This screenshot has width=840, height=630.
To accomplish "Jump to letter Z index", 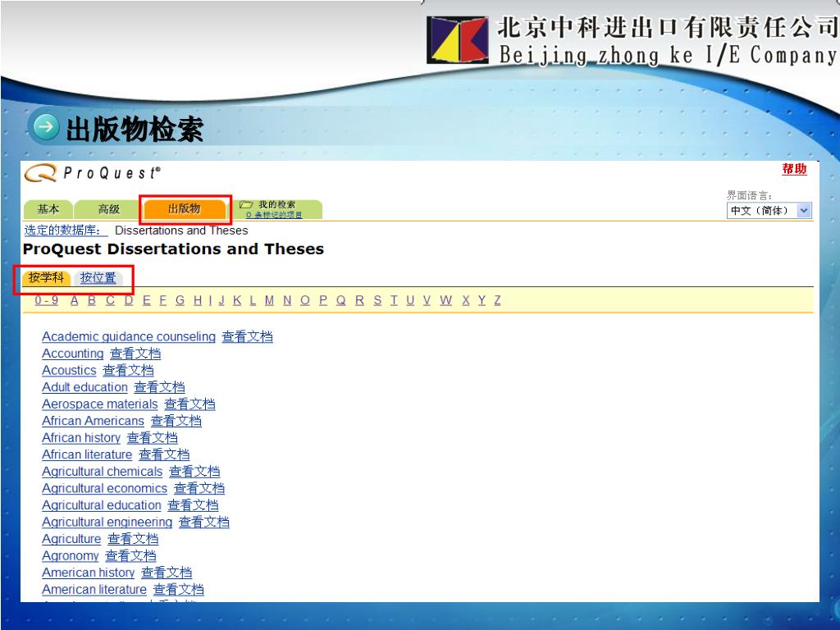I will (497, 300).
